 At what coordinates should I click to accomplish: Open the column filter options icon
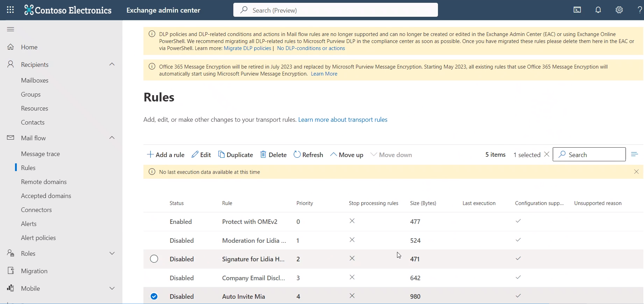(634, 154)
